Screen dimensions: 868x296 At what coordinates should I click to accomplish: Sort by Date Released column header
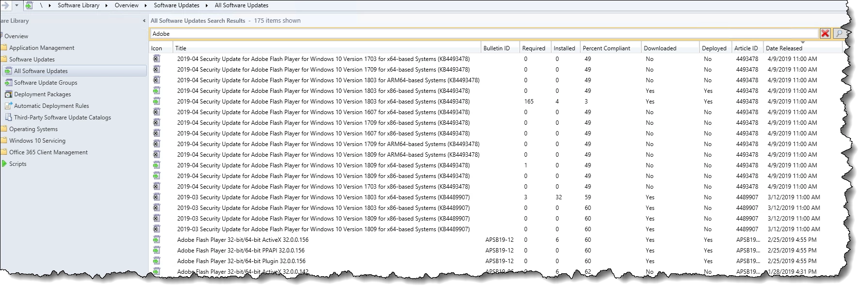click(803, 48)
